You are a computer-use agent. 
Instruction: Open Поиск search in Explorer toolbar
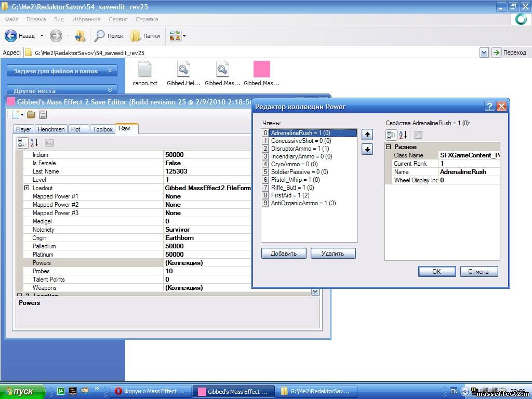point(109,36)
